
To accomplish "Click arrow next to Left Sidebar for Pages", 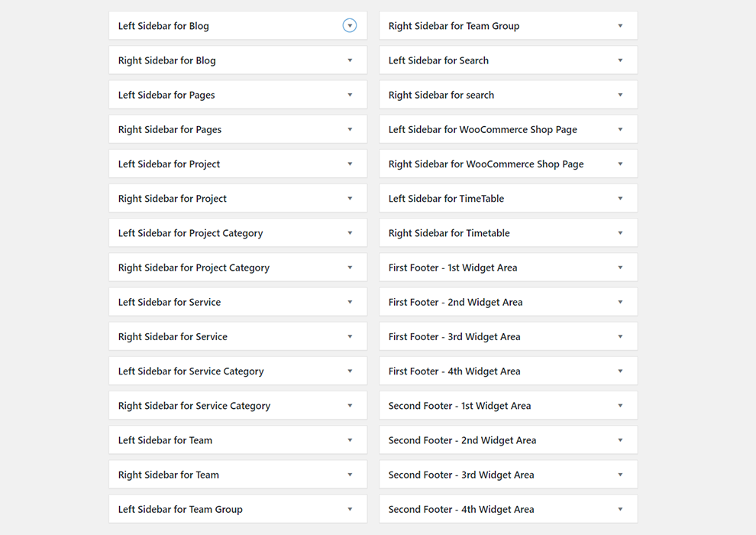I will point(350,95).
